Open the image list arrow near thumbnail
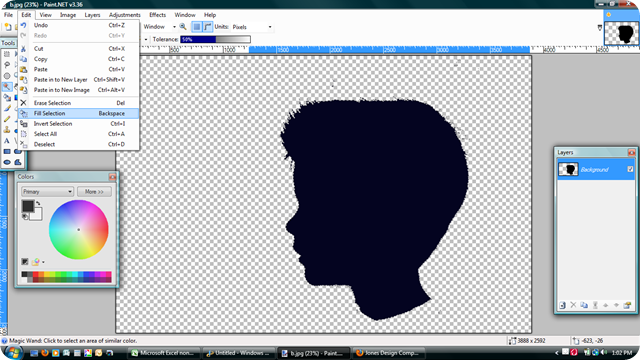 600,28
